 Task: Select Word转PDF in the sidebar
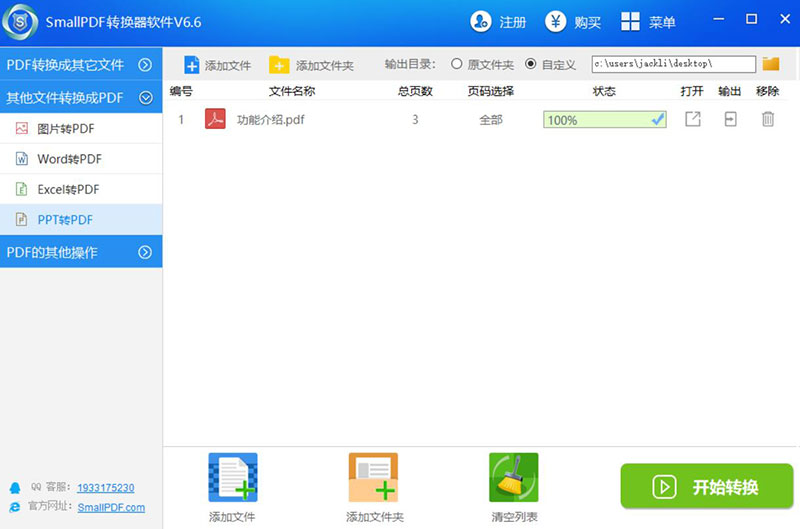pos(69,159)
